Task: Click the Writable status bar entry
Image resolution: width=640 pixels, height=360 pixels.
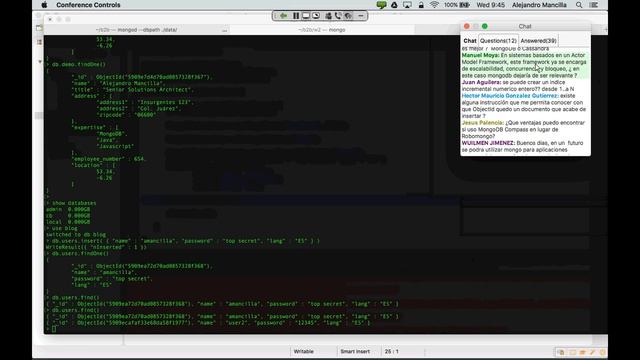Action: click(x=304, y=351)
